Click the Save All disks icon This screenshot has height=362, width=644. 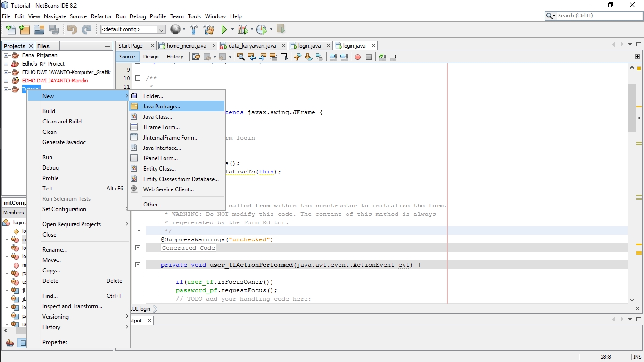[x=53, y=30]
